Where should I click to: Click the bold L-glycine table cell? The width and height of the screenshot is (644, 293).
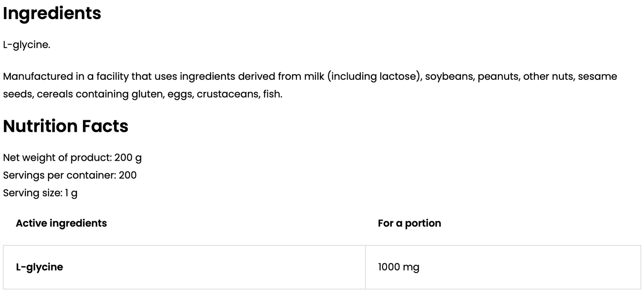tap(39, 267)
